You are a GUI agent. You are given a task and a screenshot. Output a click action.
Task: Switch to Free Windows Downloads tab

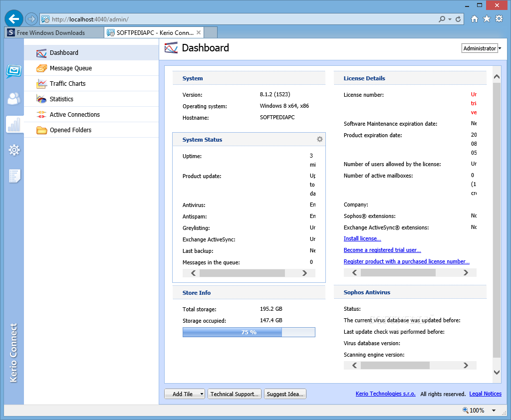(x=54, y=32)
